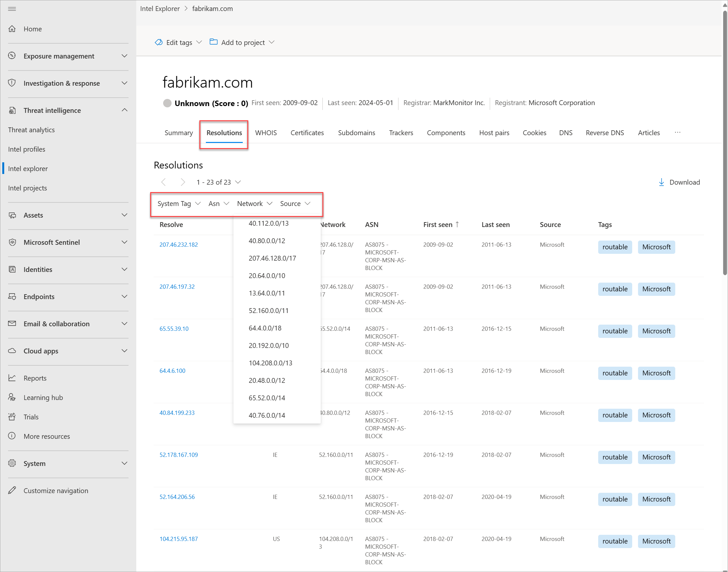
Task: Switch to the WHOIS tab
Action: (266, 133)
